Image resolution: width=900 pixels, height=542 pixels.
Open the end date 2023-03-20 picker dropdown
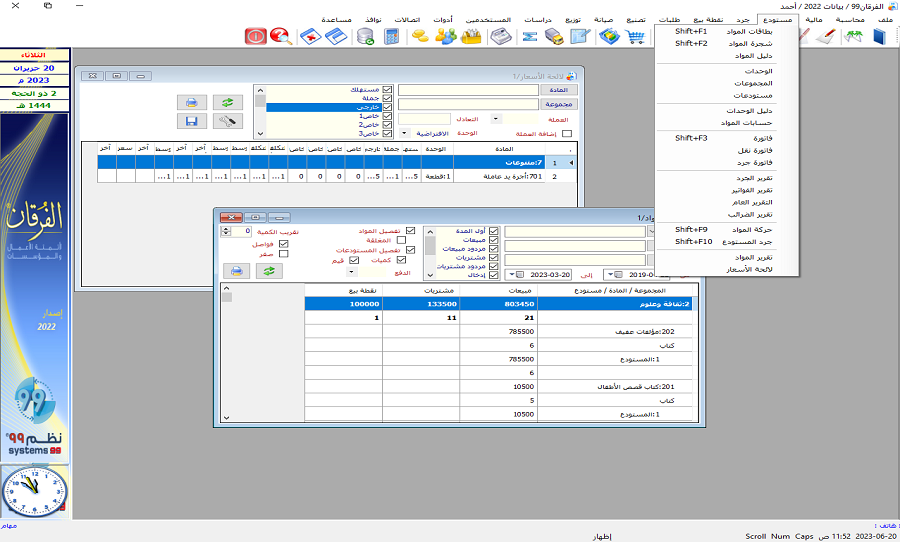pyautogui.click(x=513, y=274)
